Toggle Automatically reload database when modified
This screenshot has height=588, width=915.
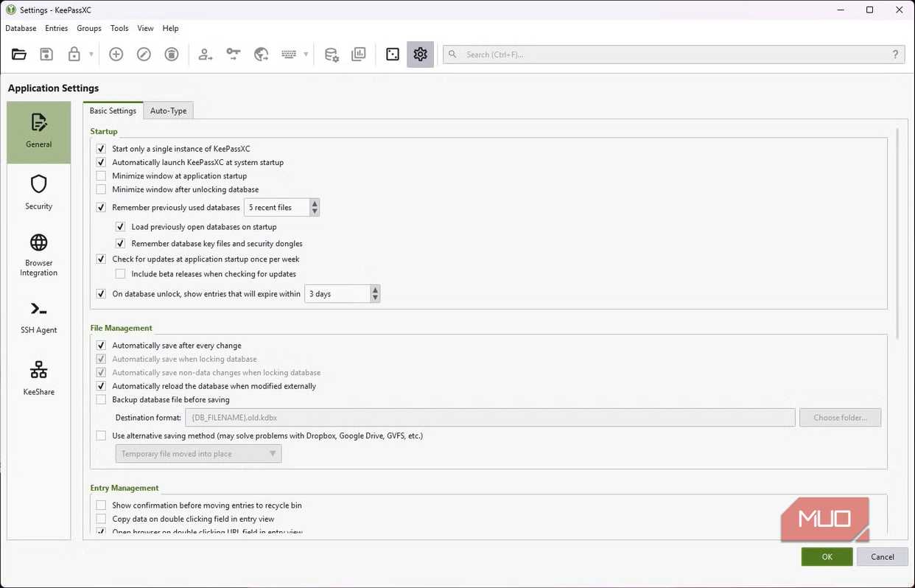point(102,386)
